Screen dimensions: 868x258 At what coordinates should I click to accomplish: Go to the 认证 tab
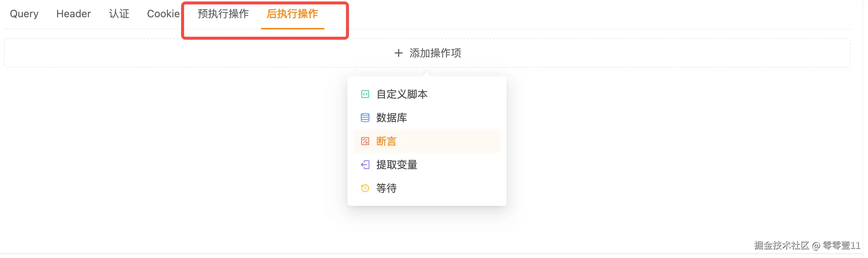click(119, 14)
